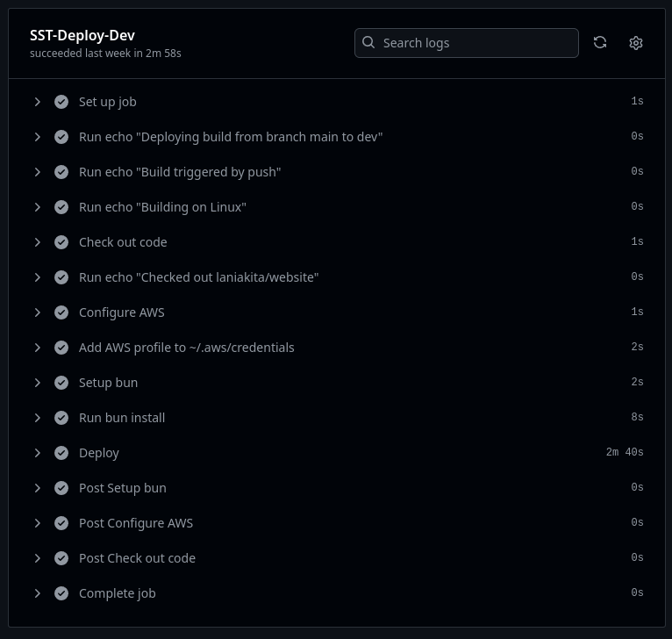
Task: Click the success checkmark icon beside Deploy
Action: click(x=61, y=453)
